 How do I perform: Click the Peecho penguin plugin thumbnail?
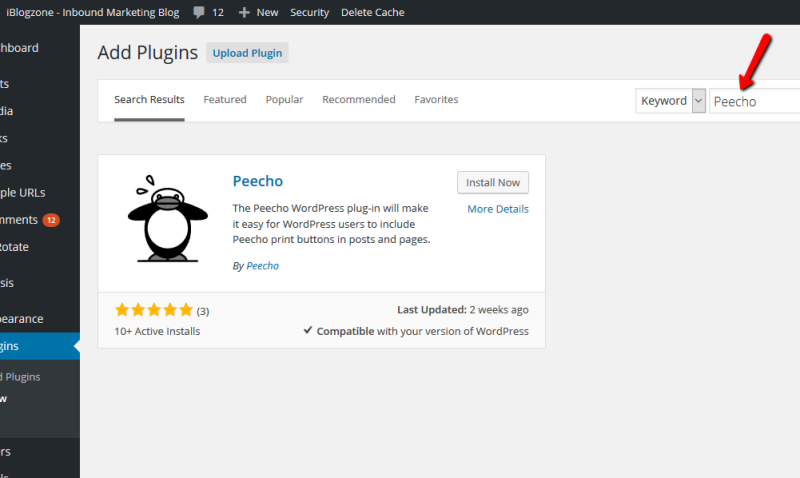168,218
